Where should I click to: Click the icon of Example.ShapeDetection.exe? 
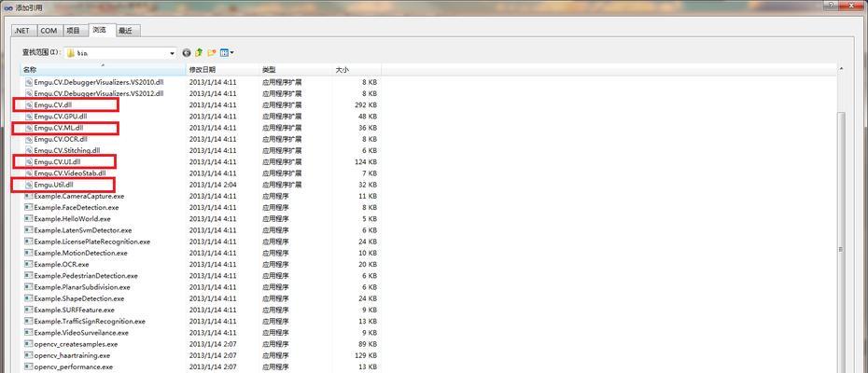[x=29, y=298]
